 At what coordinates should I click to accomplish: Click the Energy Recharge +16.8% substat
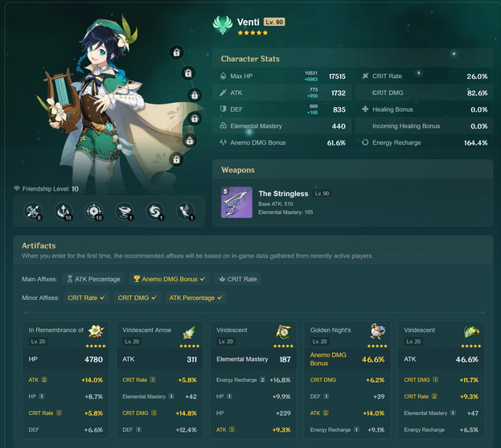253,380
